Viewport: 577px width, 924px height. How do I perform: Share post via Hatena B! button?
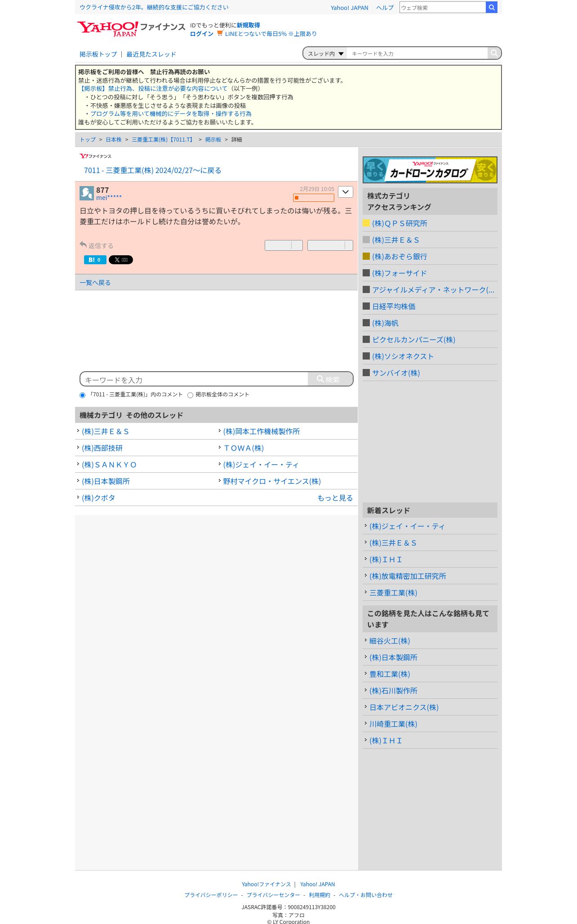click(95, 260)
